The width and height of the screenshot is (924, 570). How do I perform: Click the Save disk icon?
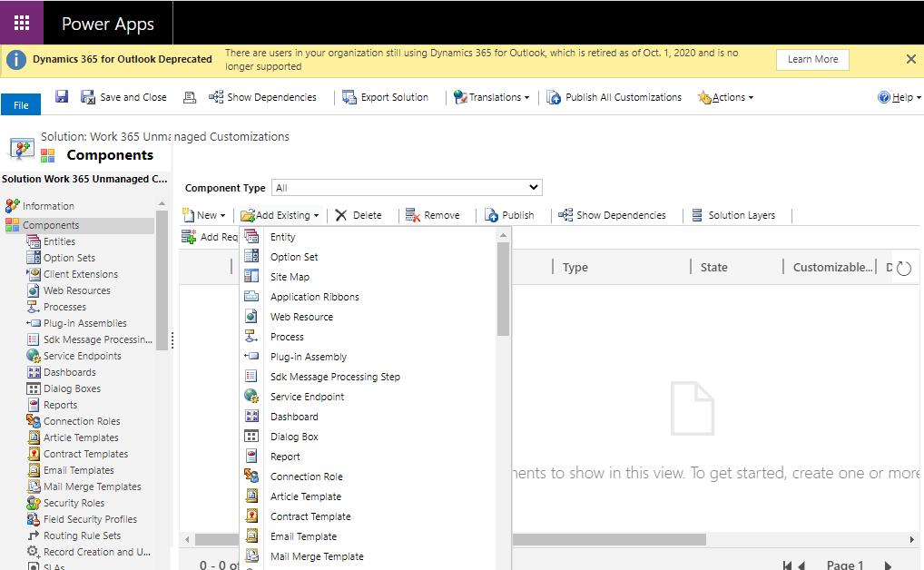[x=62, y=97]
